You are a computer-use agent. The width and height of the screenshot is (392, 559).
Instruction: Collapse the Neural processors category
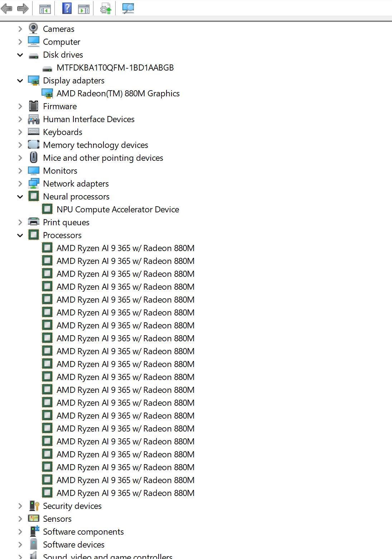point(20,197)
